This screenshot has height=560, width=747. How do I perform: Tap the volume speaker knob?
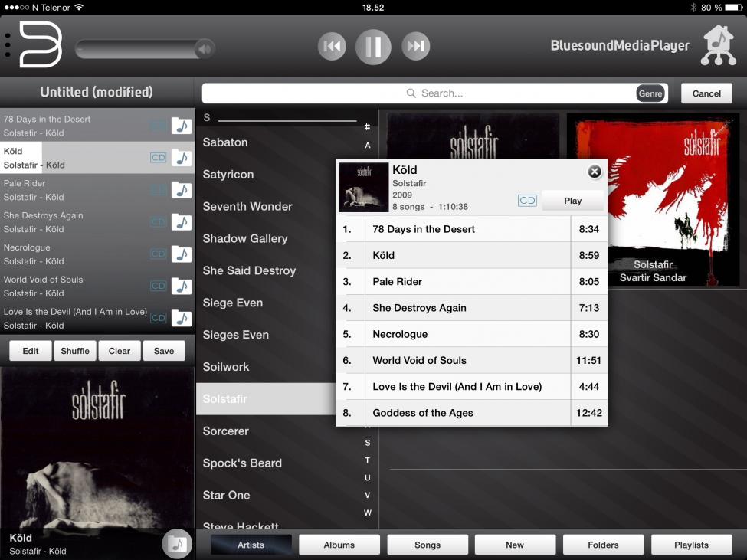point(205,49)
